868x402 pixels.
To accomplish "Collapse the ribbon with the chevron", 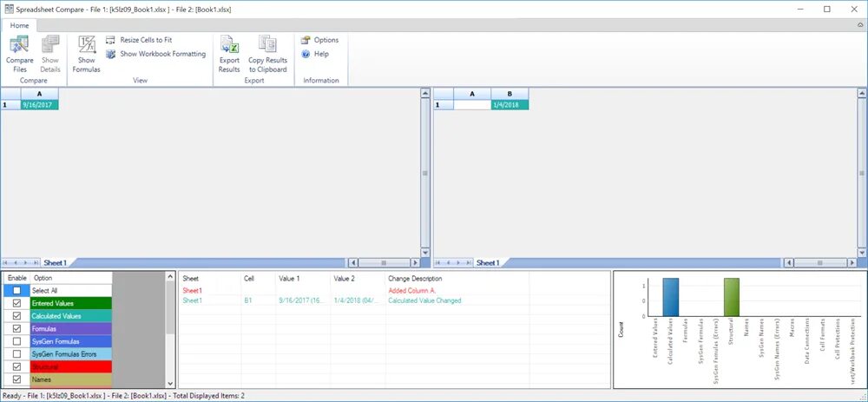I will click(859, 25).
